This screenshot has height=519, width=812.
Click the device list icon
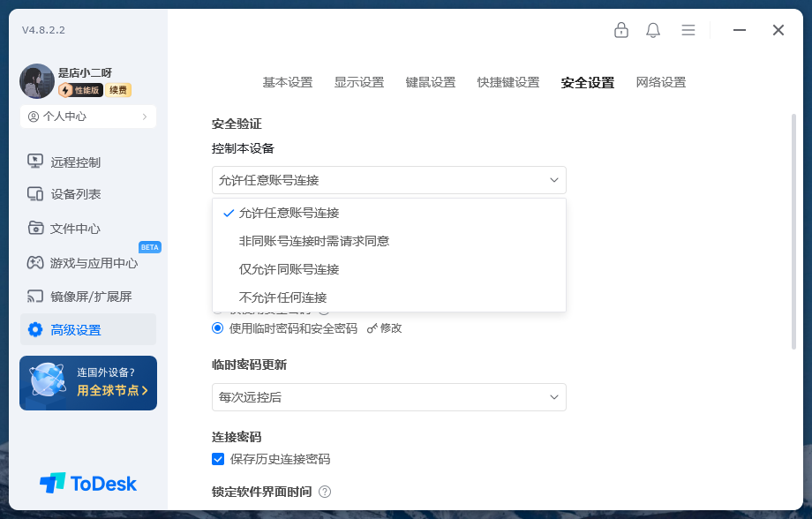(35, 194)
